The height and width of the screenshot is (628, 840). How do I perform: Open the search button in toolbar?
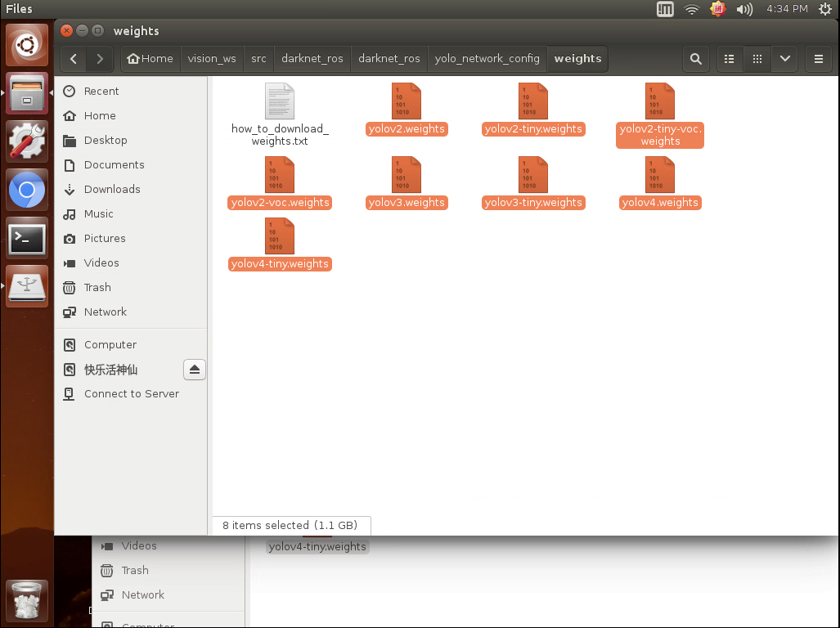pyautogui.click(x=695, y=59)
